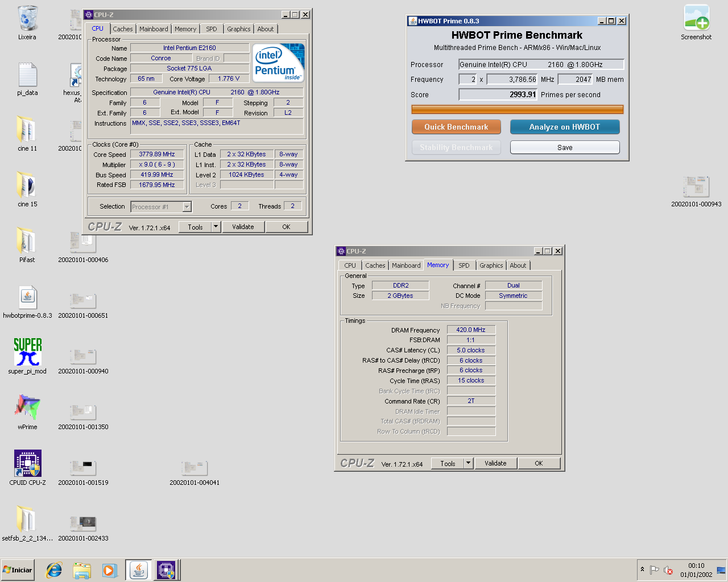This screenshot has width=728, height=582.
Task: Click the Score field showing 2993.91
Action: [498, 94]
